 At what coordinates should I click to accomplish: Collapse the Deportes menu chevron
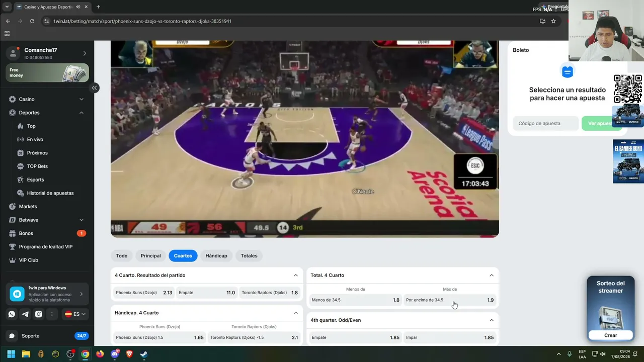click(x=82, y=113)
